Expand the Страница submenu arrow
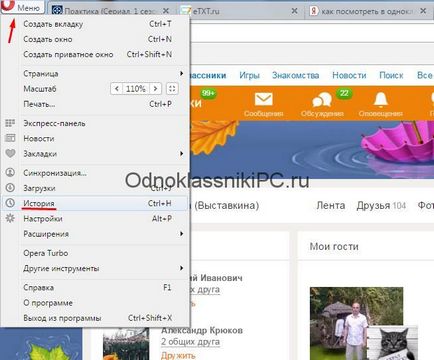The image size is (434, 360). coord(181,73)
